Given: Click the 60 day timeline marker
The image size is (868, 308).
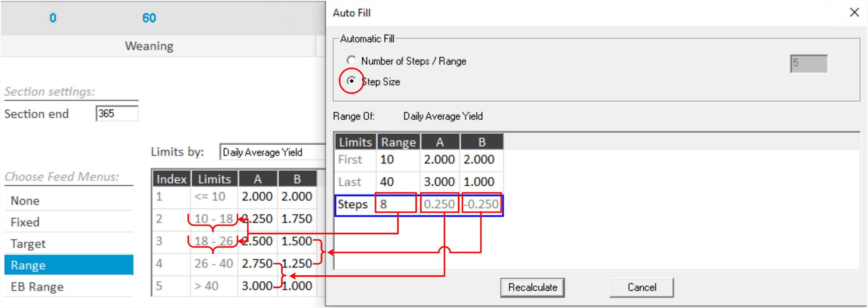Looking at the screenshot, I should coord(149,18).
